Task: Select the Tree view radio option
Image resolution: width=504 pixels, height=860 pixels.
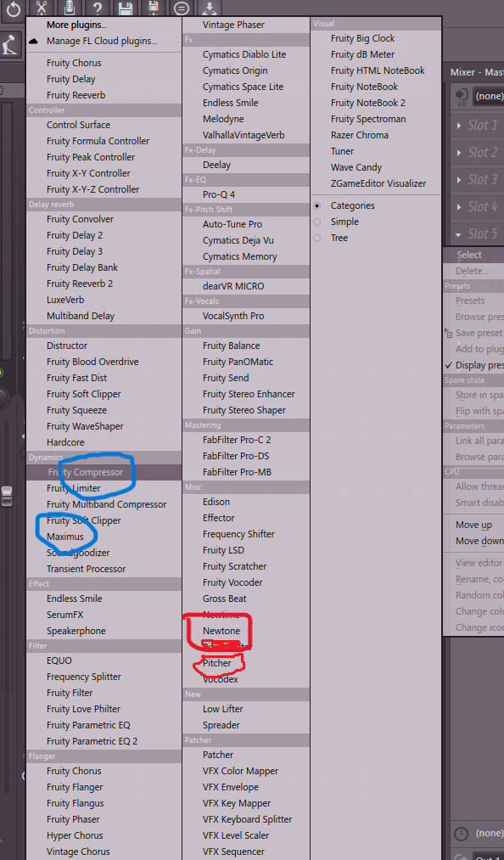Action: click(317, 238)
